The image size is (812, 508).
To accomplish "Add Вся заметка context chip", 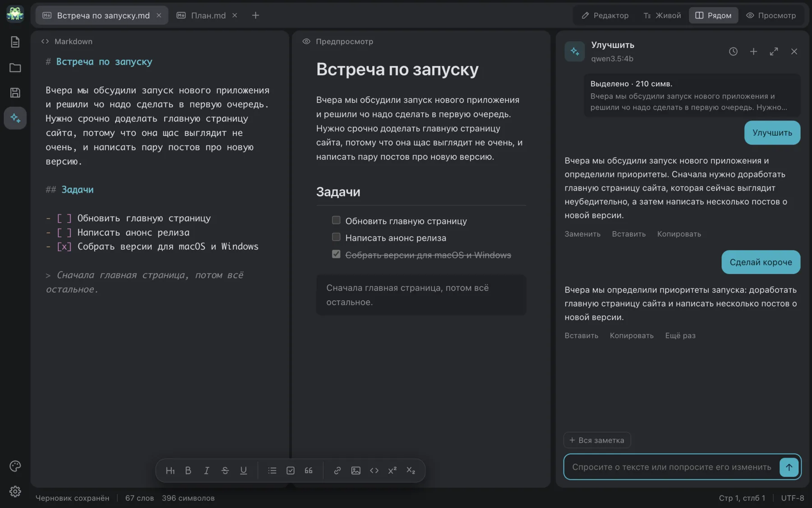I will click(x=597, y=440).
